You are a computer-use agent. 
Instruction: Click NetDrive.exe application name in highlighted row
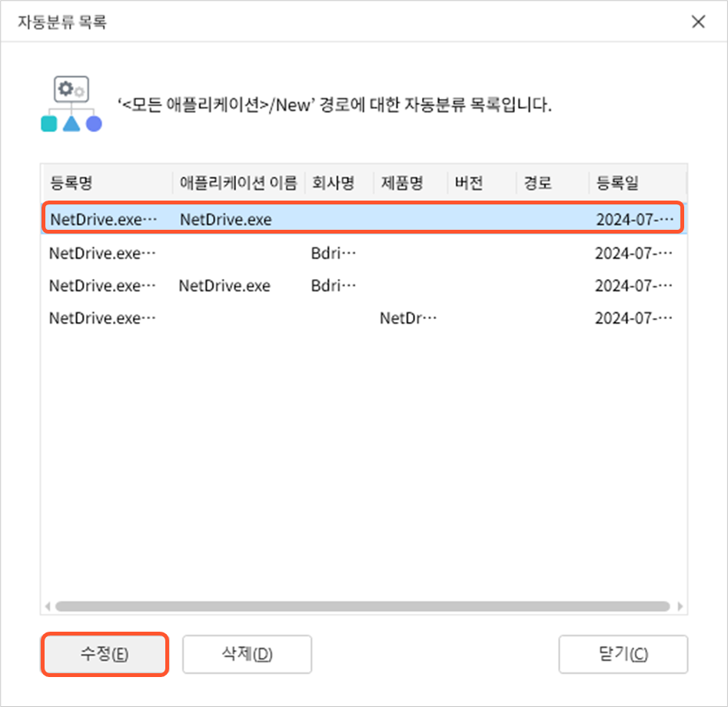226,220
